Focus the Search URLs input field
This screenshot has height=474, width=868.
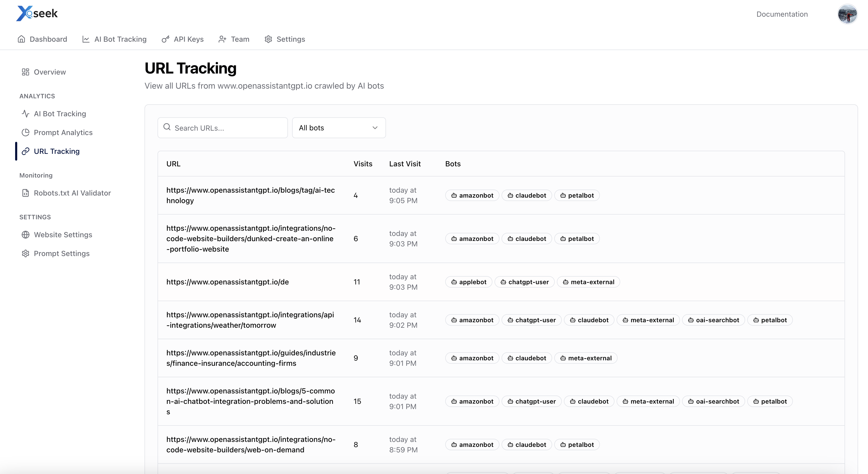(222, 128)
